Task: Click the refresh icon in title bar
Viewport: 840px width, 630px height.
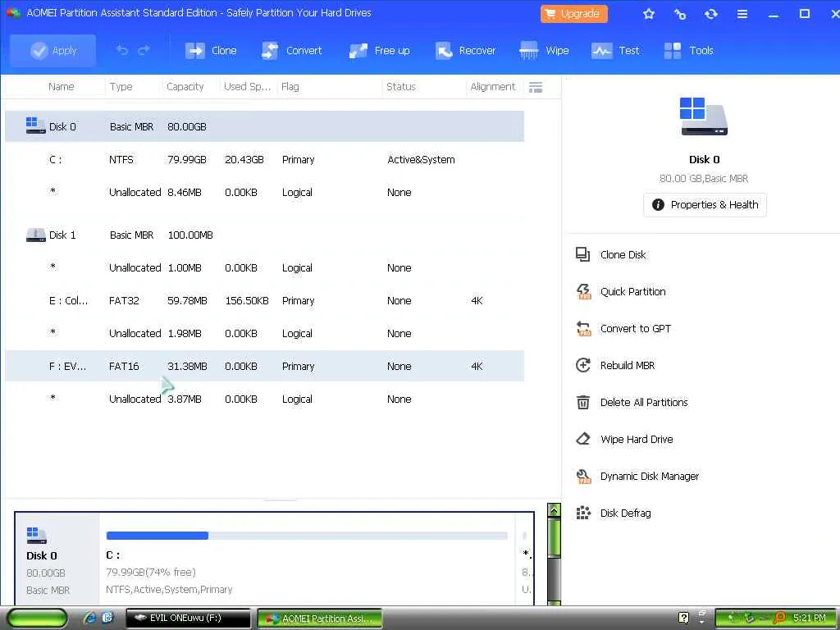Action: (711, 14)
